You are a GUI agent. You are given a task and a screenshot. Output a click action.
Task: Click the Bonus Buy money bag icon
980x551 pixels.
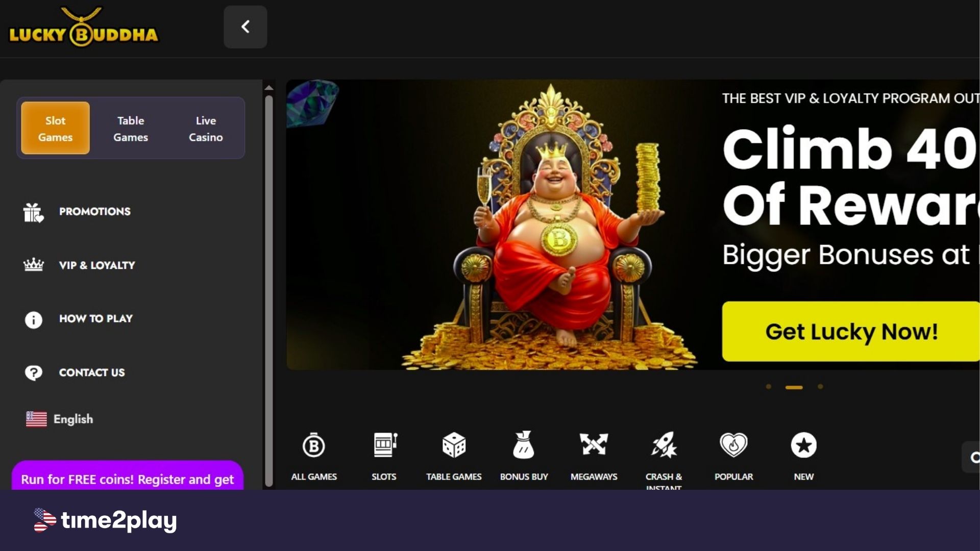(x=524, y=445)
